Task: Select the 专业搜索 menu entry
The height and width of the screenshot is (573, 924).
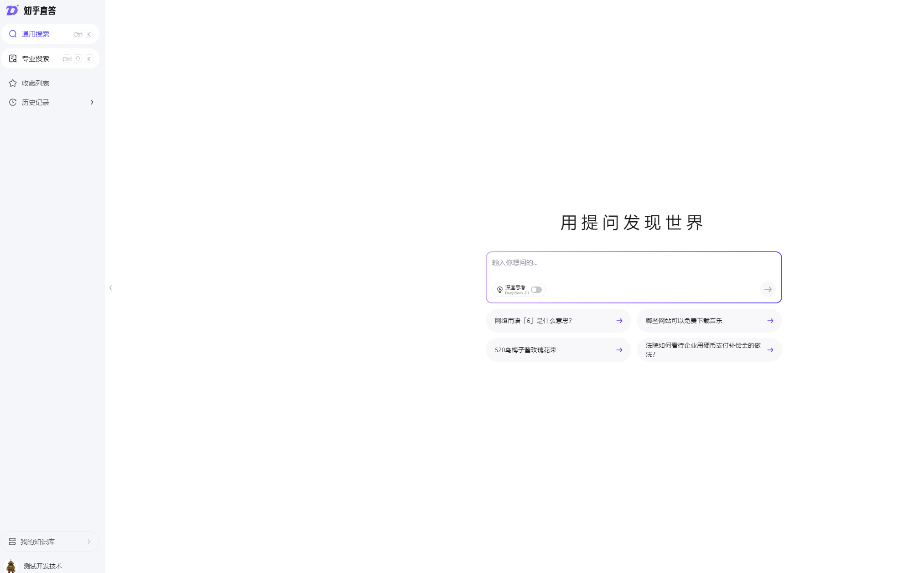Action: (36, 58)
